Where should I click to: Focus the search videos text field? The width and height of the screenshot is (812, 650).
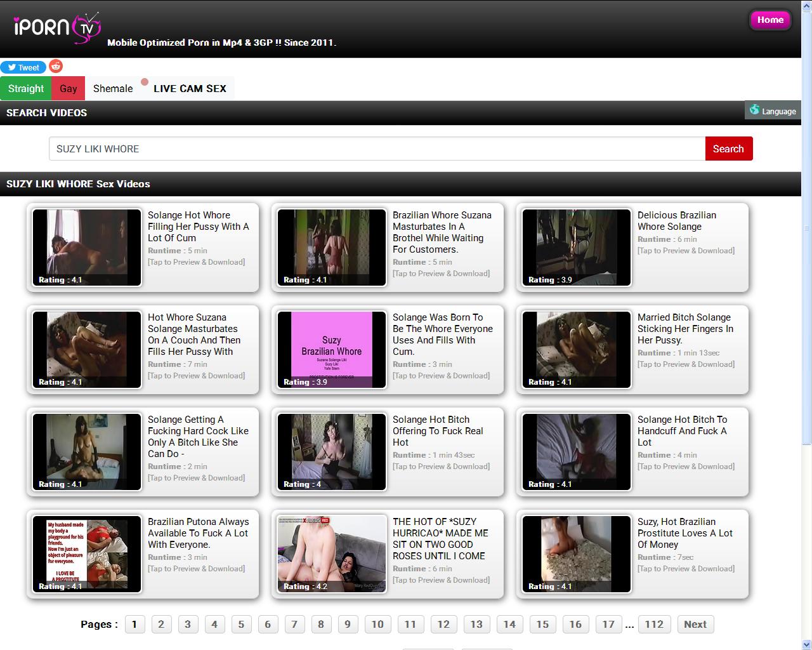(377, 149)
